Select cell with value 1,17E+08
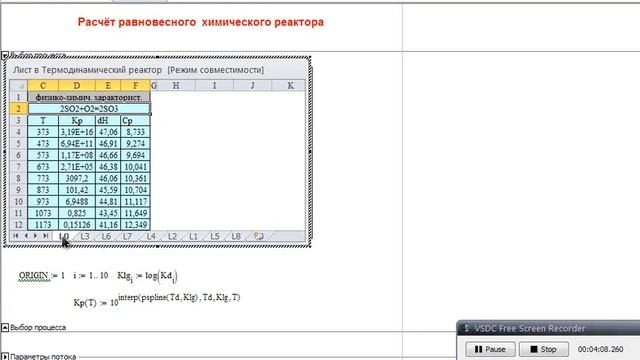640x360 pixels. 77,155
